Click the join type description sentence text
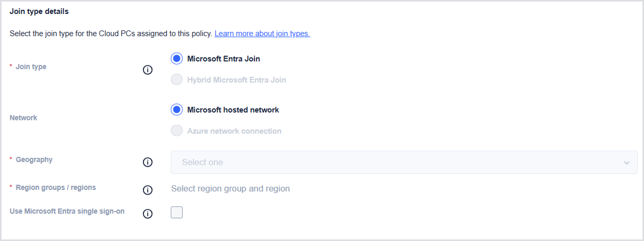Image resolution: width=644 pixels, height=241 pixels. [111, 34]
